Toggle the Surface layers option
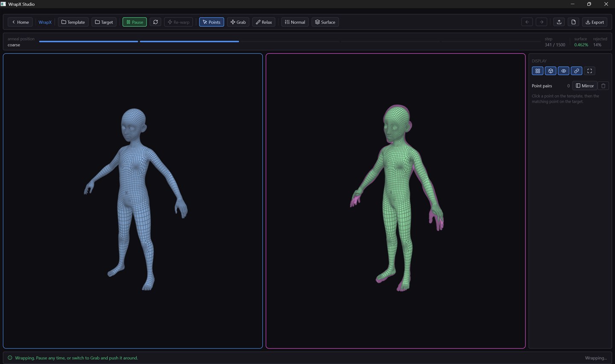Screen dimensions: 615x364 click(x=325, y=22)
